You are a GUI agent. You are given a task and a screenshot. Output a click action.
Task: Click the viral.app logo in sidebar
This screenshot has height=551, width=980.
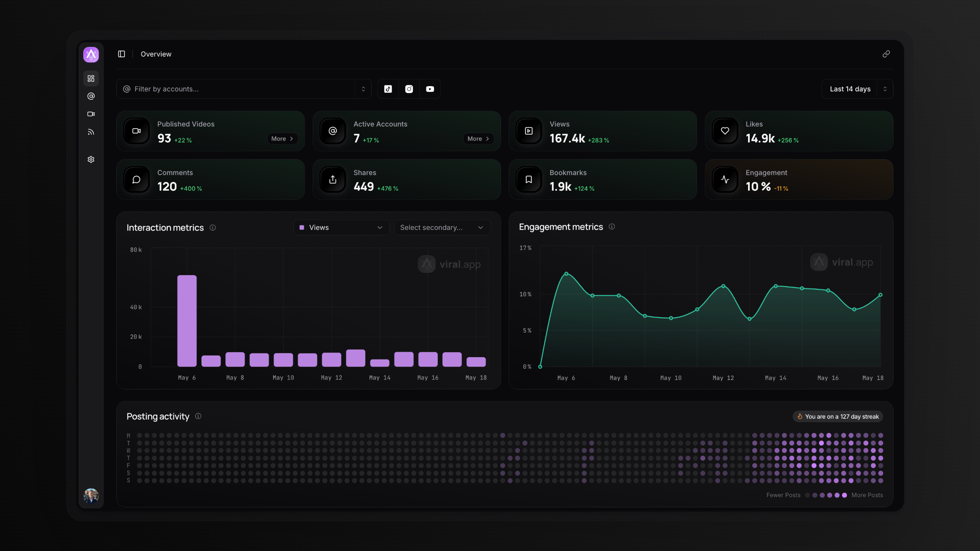pos(91,54)
